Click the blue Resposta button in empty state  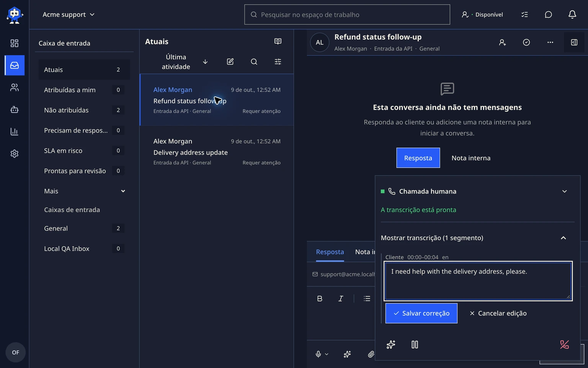418,158
